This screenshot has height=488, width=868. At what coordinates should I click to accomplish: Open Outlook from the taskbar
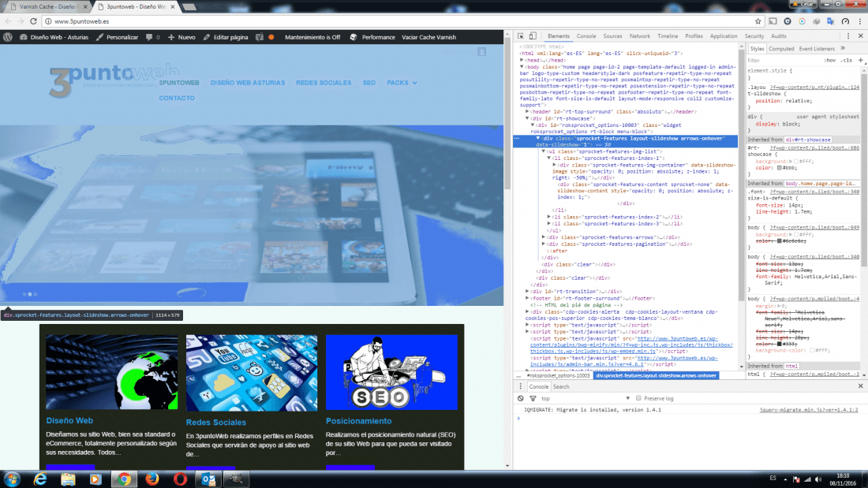pos(208,479)
